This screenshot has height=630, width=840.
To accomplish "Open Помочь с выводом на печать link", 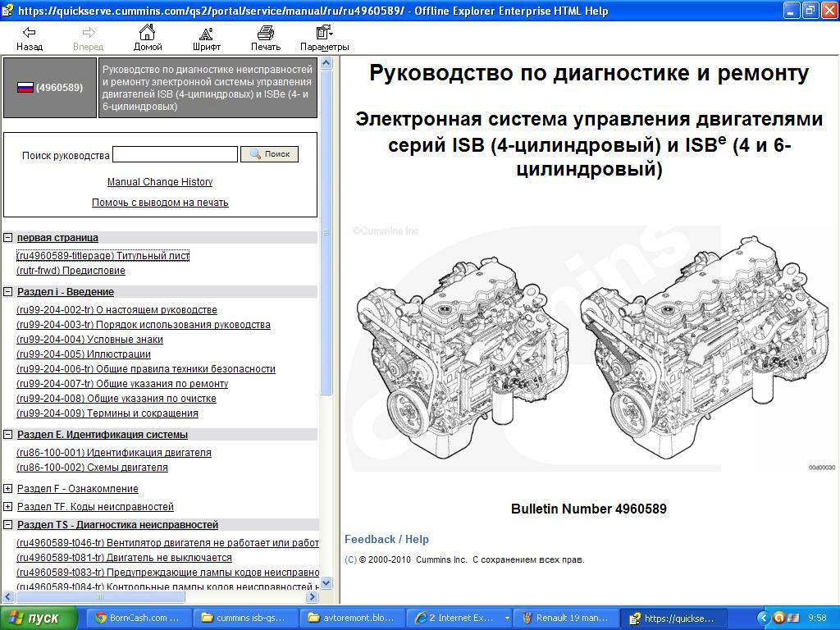I will 160,203.
